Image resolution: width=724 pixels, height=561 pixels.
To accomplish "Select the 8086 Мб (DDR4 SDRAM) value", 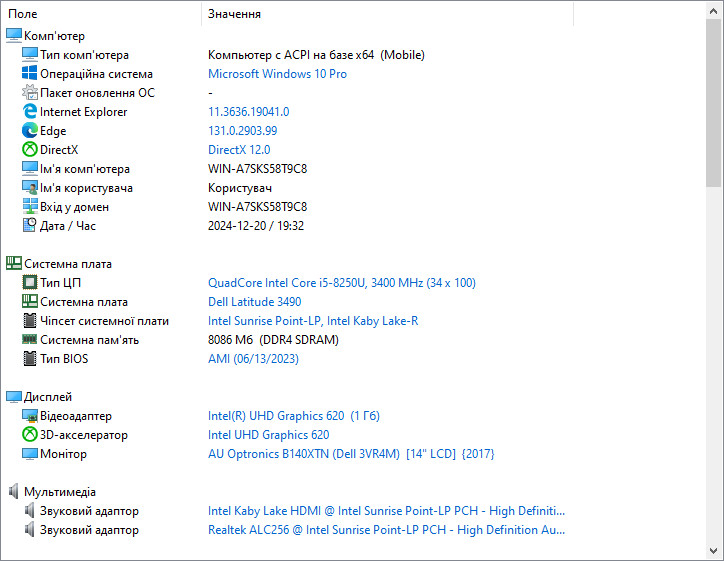I will [273, 340].
